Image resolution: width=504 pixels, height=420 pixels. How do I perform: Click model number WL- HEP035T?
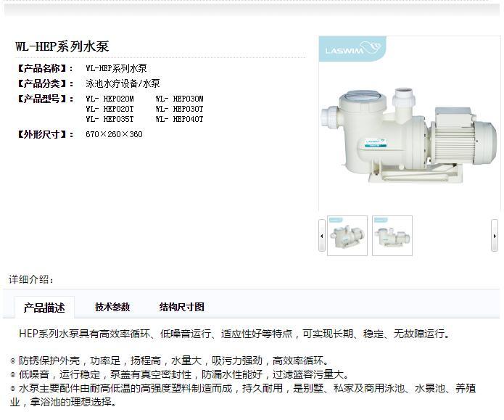[110, 119]
